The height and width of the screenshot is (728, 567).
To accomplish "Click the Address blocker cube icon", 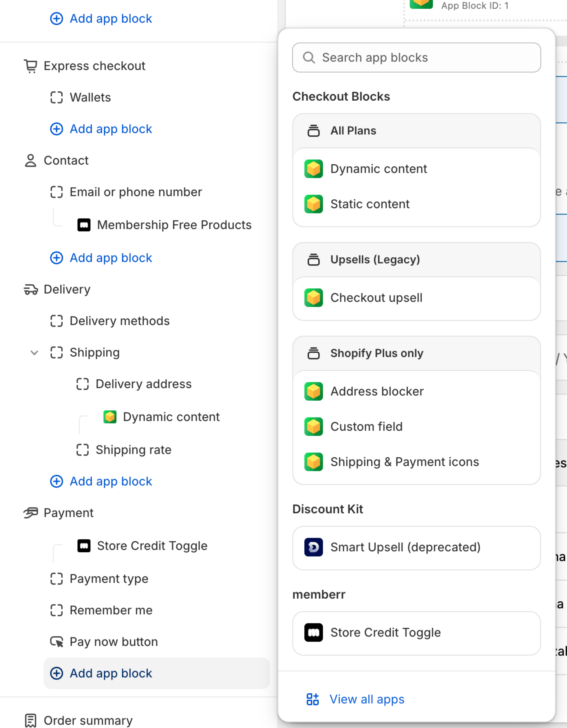I will pyautogui.click(x=313, y=391).
